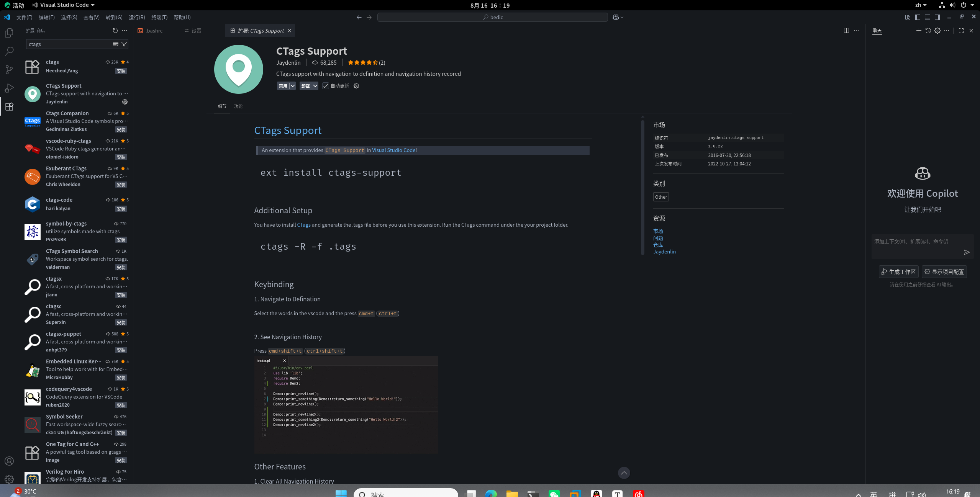Toggle the bottom panel layout button

[x=927, y=17]
